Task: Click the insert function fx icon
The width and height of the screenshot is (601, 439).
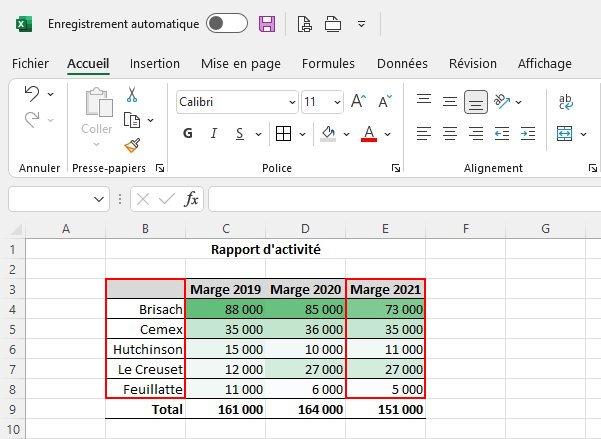Action: (x=192, y=200)
